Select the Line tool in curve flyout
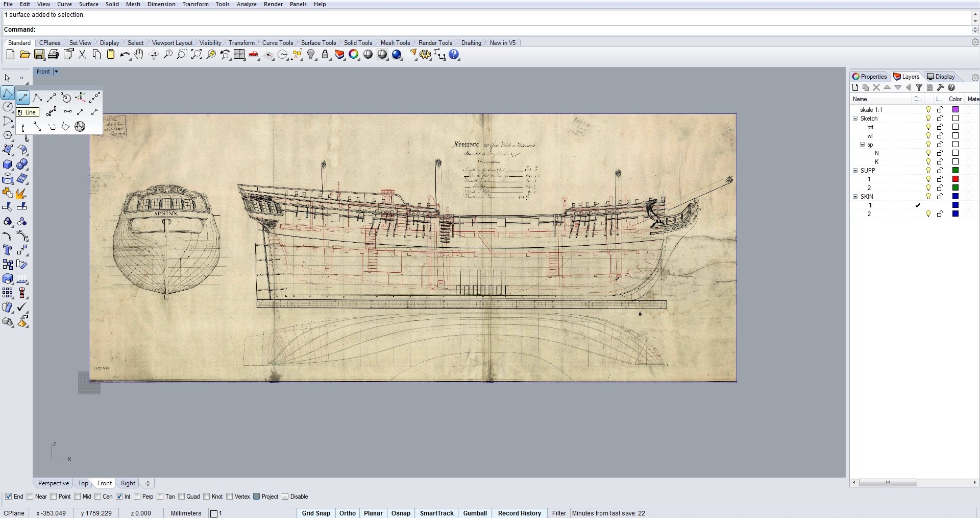Image resolution: width=980 pixels, height=518 pixels. point(23,98)
